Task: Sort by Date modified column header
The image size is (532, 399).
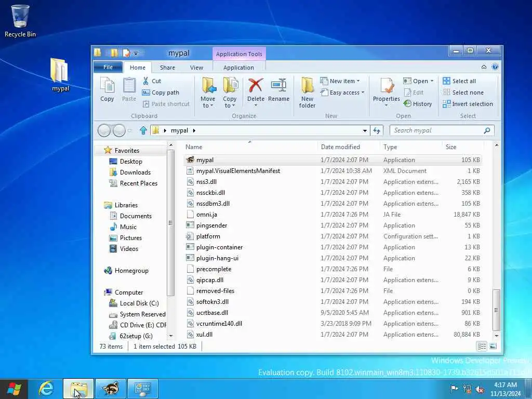Action: (x=349, y=147)
